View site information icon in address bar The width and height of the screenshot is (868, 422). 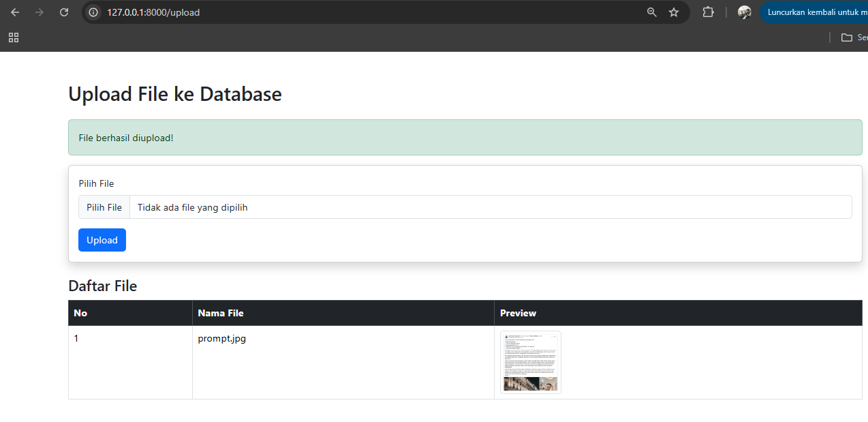point(94,12)
